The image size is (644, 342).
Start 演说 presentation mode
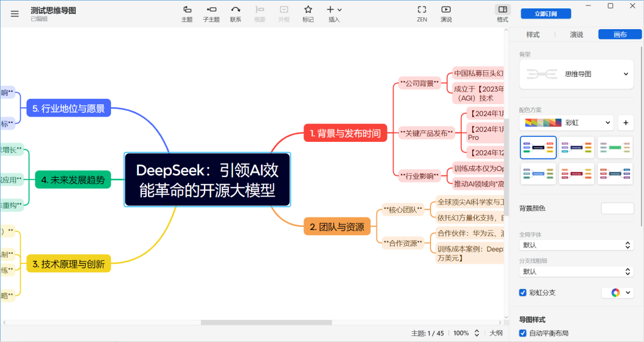[446, 14]
